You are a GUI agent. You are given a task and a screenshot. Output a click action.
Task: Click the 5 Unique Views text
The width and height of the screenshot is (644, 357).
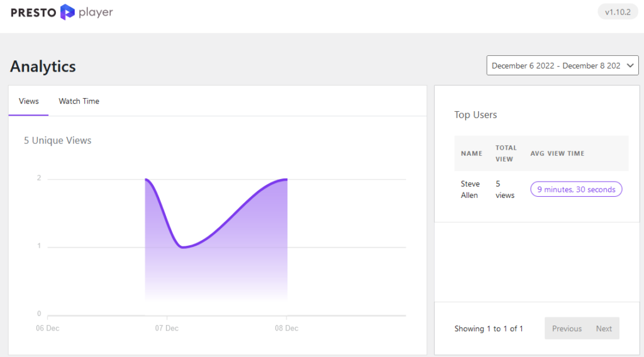pyautogui.click(x=57, y=140)
